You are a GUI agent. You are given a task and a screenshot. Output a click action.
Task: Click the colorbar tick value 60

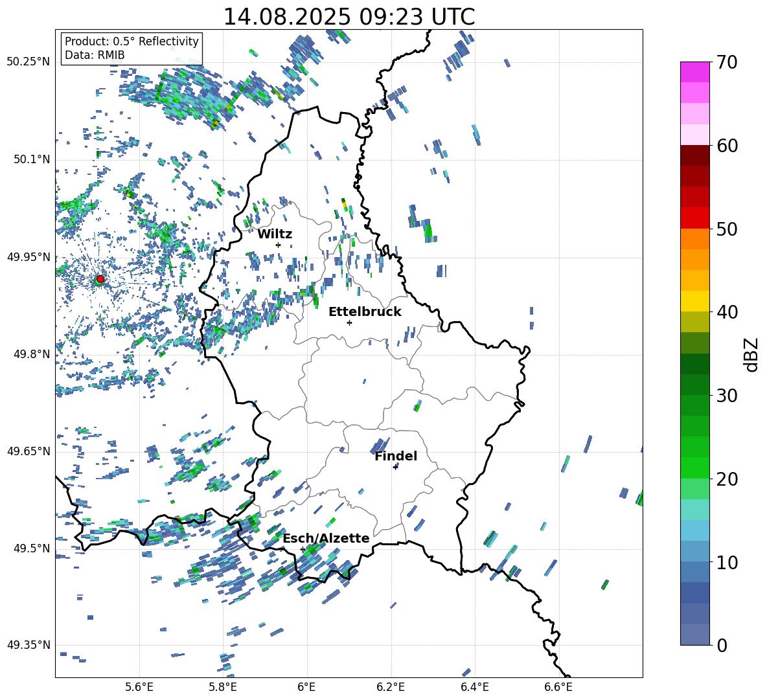click(727, 146)
